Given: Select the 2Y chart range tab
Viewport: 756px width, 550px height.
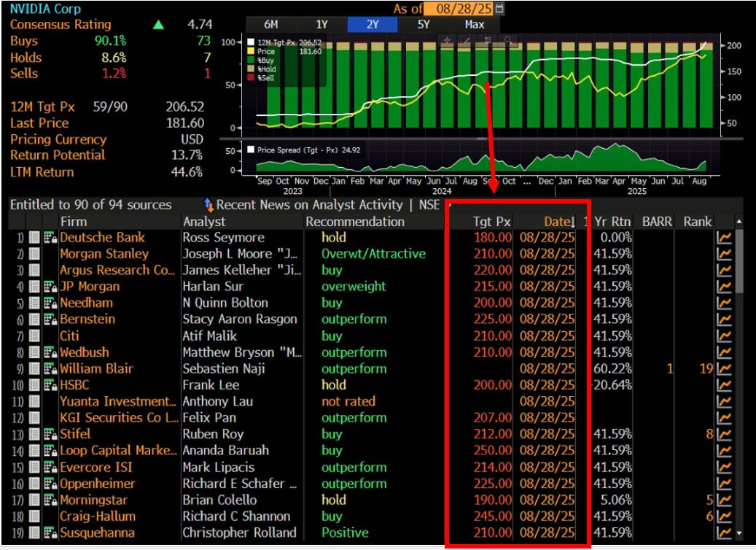Looking at the screenshot, I should [373, 25].
